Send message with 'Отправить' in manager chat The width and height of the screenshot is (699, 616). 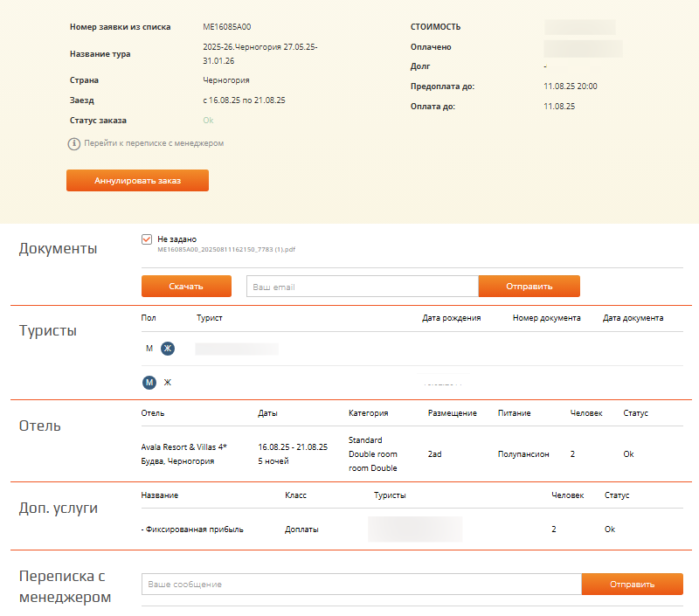(632, 584)
